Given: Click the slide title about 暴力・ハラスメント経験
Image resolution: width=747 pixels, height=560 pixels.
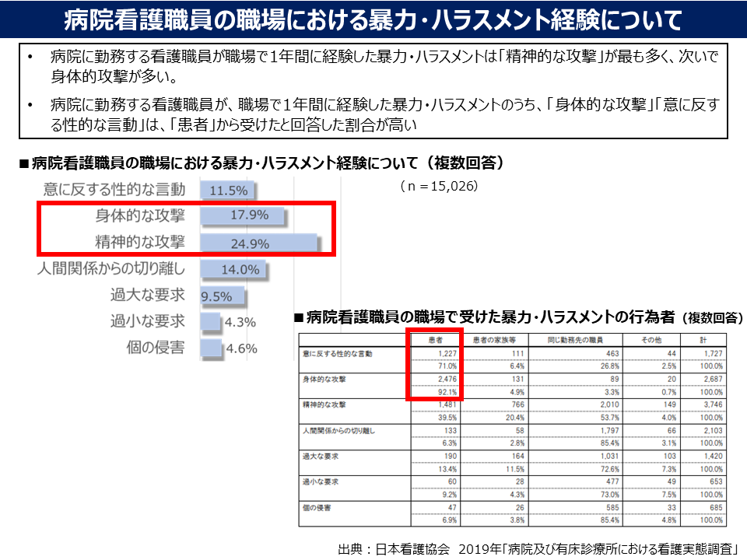Looking at the screenshot, I should (x=373, y=17).
